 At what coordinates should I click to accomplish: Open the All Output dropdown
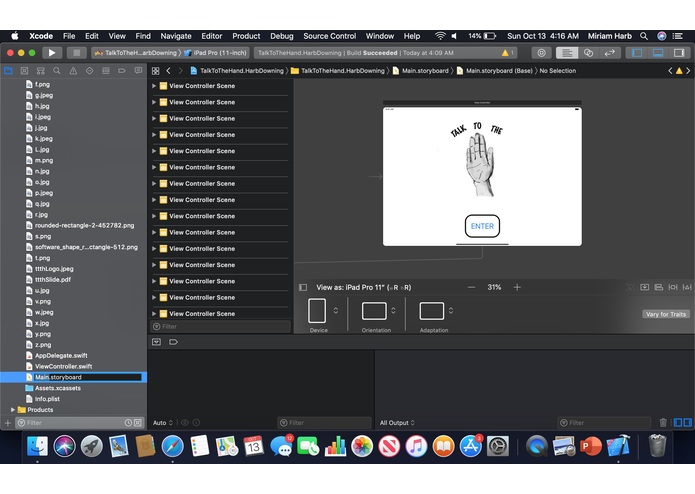click(x=397, y=423)
